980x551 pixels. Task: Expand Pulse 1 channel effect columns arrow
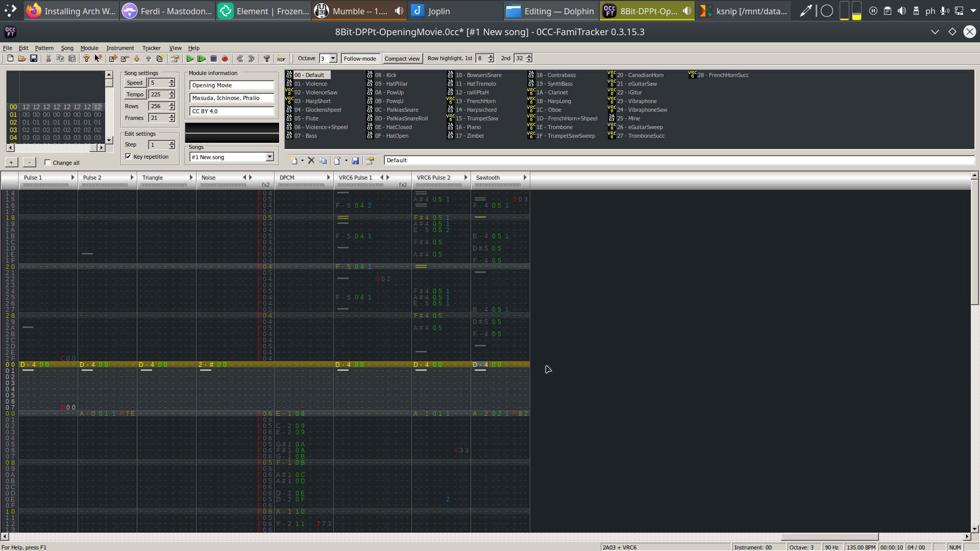tap(72, 178)
